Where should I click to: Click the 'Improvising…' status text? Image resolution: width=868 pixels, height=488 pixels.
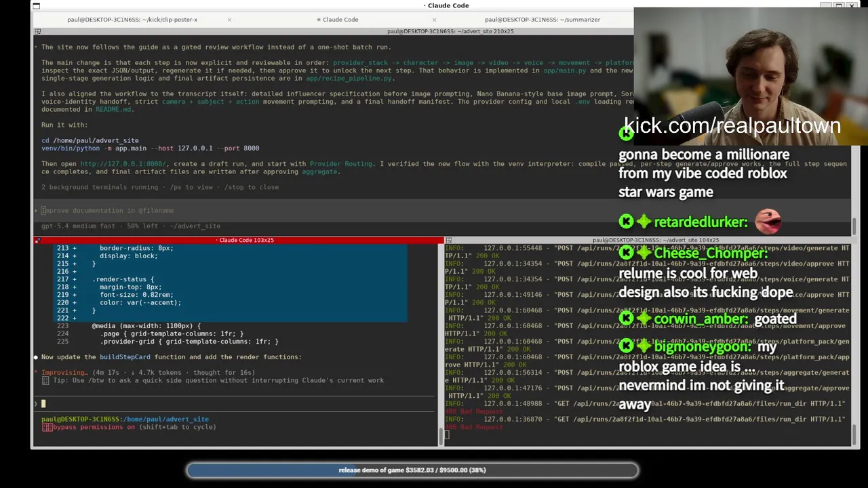[64, 373]
